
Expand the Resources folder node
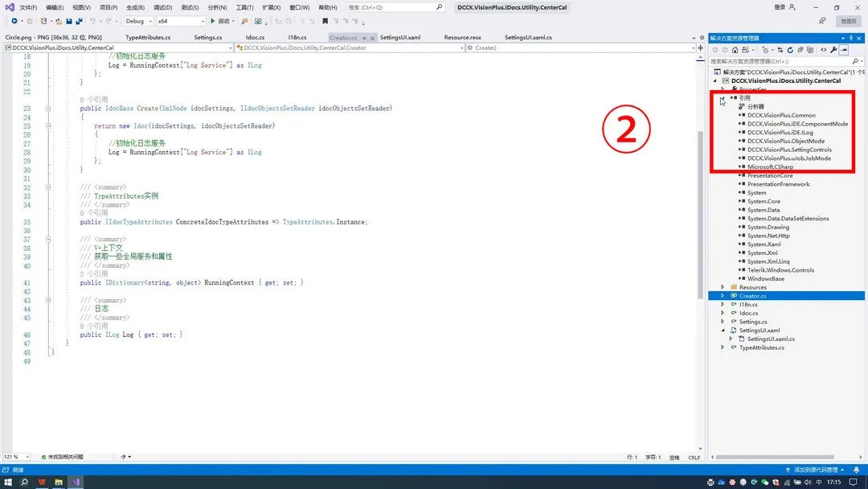723,287
